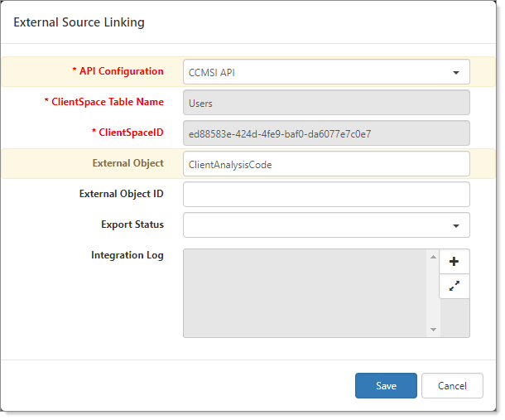
Task: Click the Integration Log scroll down arrow
Action: coord(434,330)
